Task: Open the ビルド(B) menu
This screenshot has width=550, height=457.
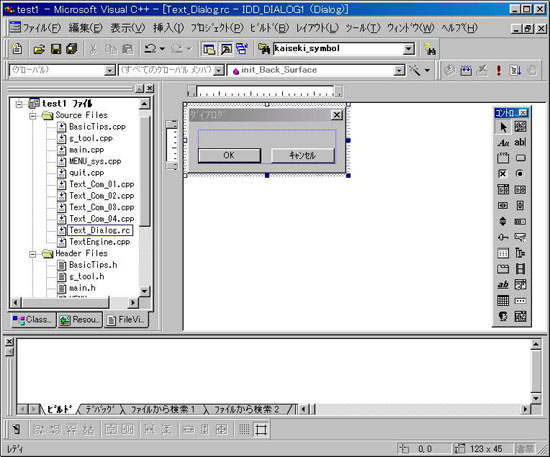Action: tap(269, 28)
